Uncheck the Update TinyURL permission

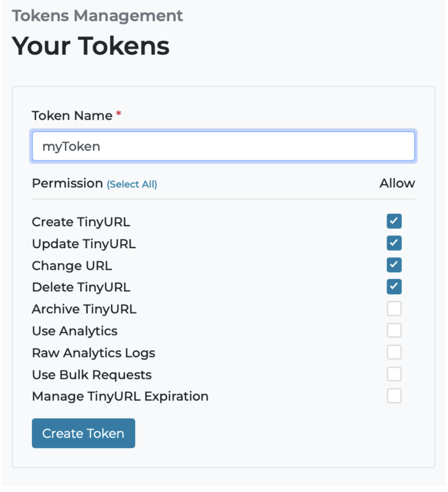coord(394,243)
